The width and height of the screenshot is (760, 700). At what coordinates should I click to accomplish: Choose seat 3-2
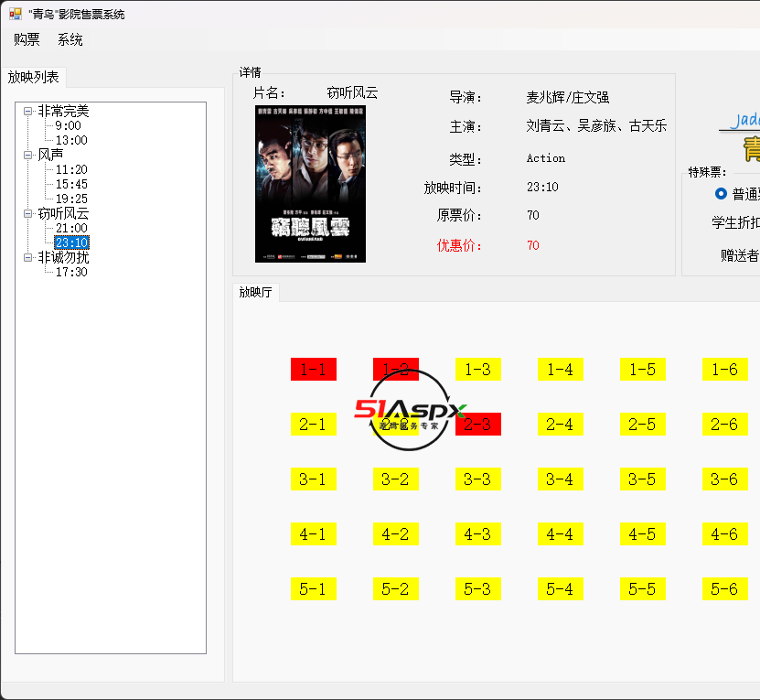click(395, 479)
